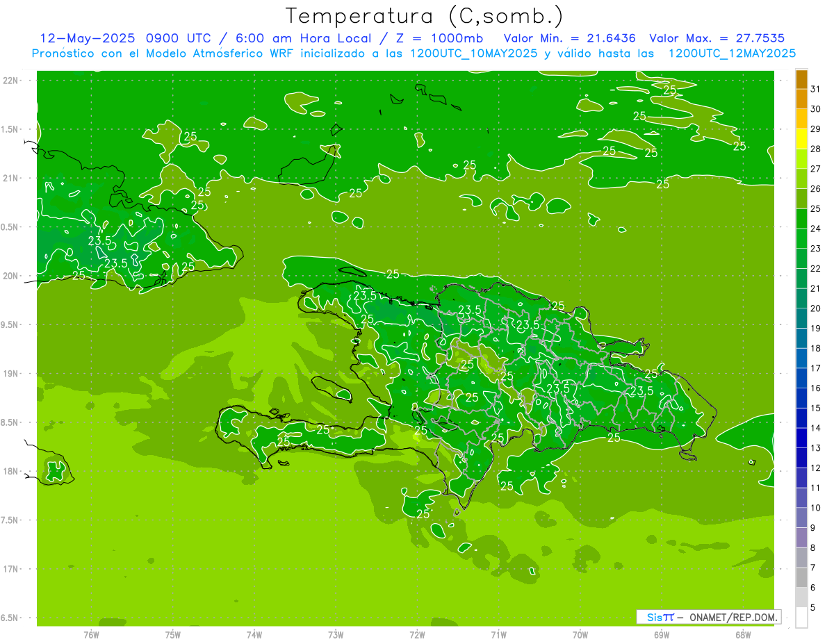Click the '6.5N' latitude axis label
Viewport: 834px width, 644px height.
pyautogui.click(x=10, y=618)
